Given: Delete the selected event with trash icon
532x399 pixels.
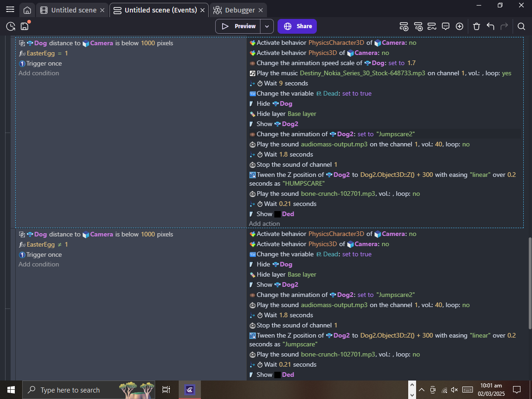Looking at the screenshot, I should pyautogui.click(x=477, y=26).
